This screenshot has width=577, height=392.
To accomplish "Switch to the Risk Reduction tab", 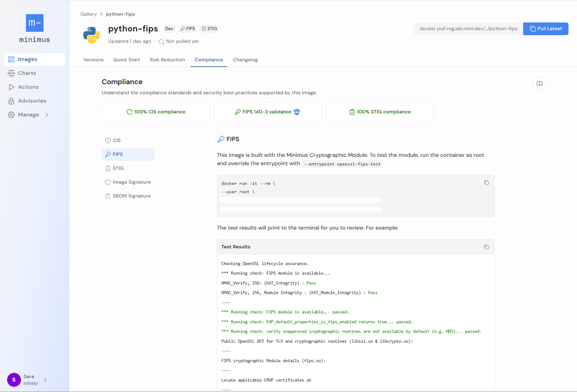I will click(167, 60).
